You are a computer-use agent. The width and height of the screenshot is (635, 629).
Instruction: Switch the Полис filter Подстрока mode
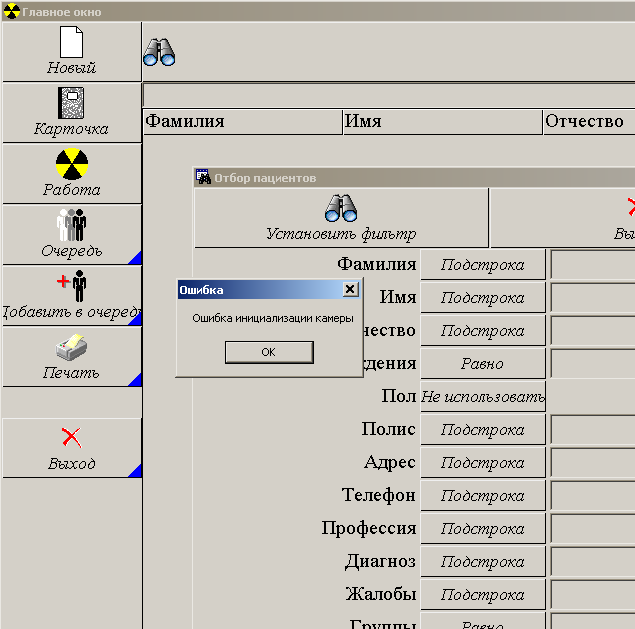click(483, 430)
